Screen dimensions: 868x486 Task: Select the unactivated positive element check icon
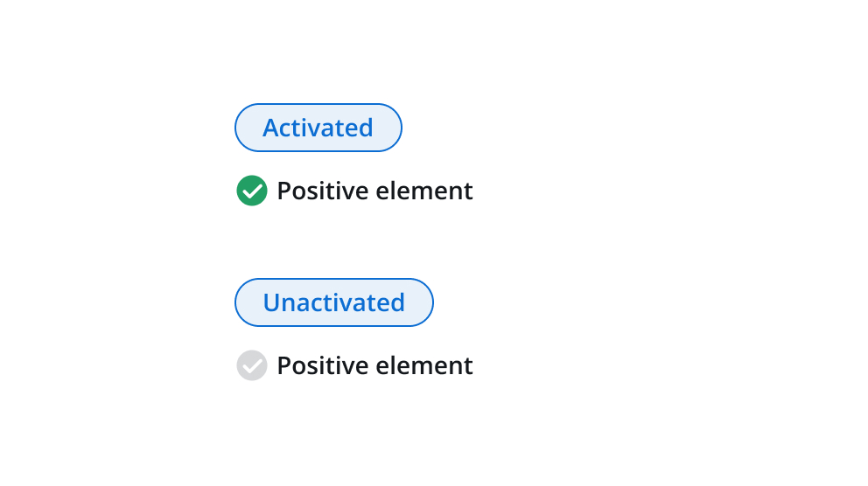pos(252,365)
